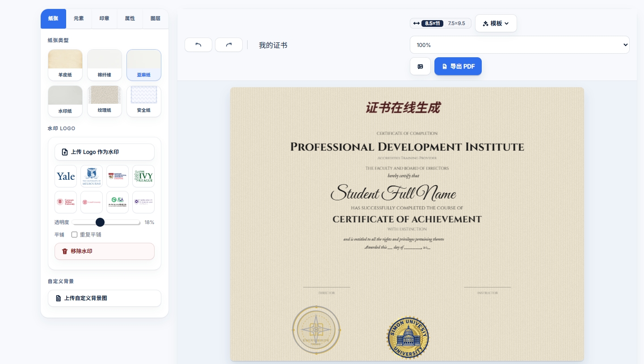Click the image export icon button
Viewport: 644px width, 364px height.
tap(420, 66)
